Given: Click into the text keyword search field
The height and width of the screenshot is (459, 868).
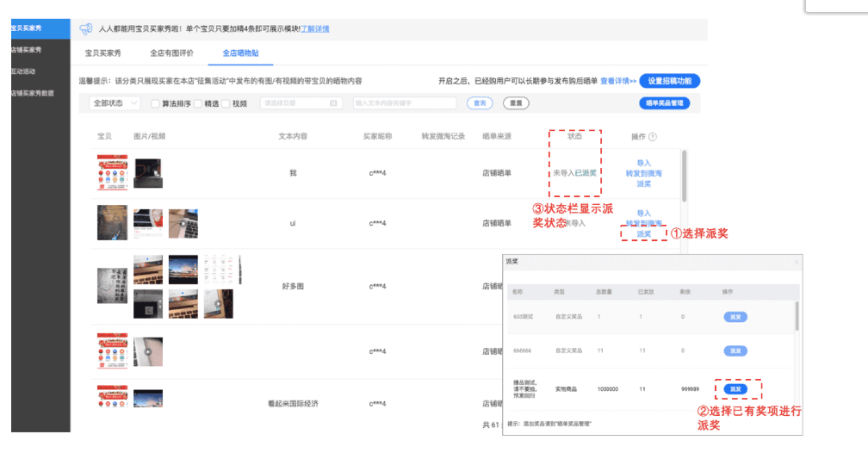Looking at the screenshot, I should click(403, 103).
